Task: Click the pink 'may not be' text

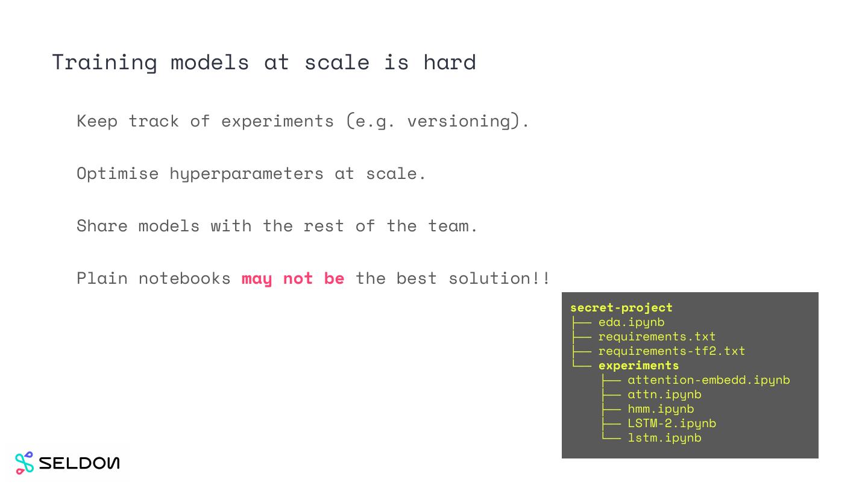Action: click(293, 278)
